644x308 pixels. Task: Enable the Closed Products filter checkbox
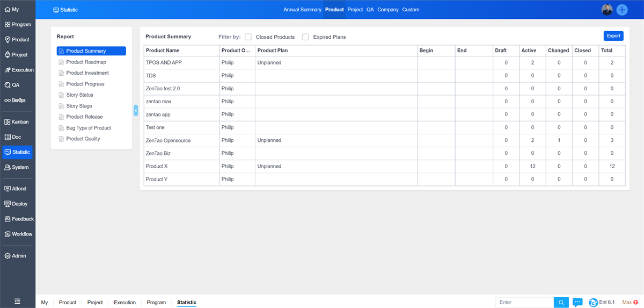pyautogui.click(x=248, y=37)
